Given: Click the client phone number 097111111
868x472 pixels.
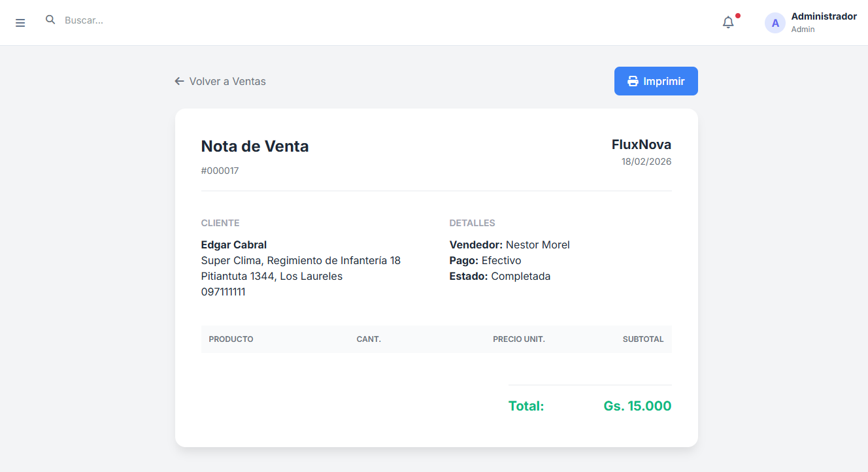Looking at the screenshot, I should tap(223, 292).
